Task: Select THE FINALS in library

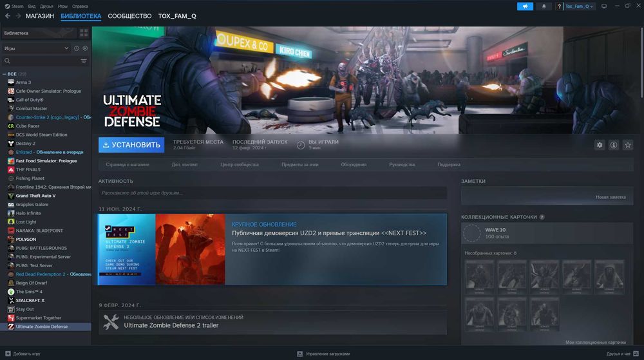Action: [28, 169]
